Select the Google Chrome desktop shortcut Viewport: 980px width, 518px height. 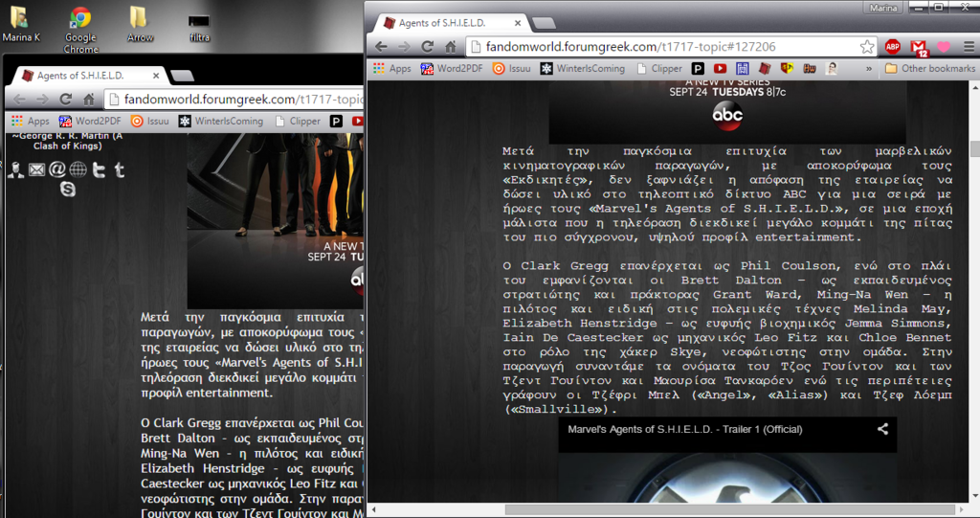coord(80,30)
